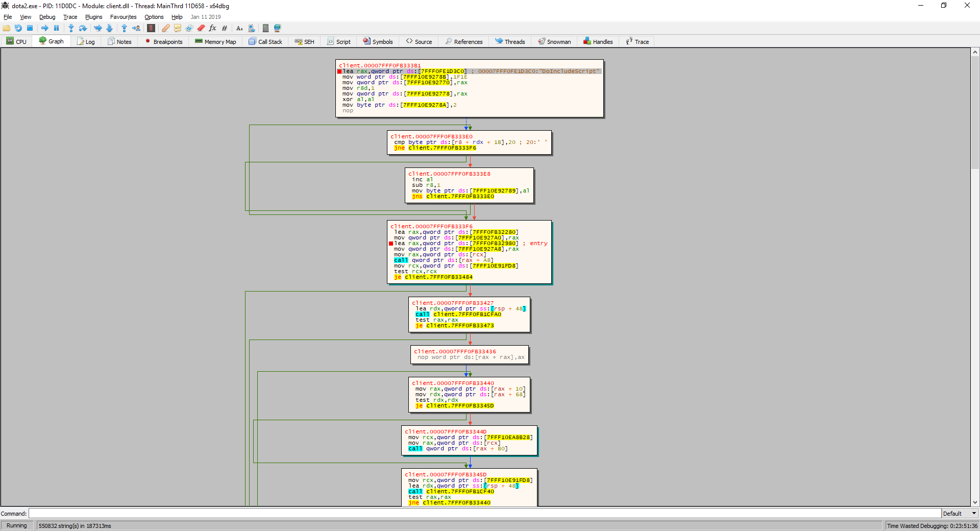Switch to the Source tab
Image resolution: width=980 pixels, height=531 pixels.
tap(419, 41)
